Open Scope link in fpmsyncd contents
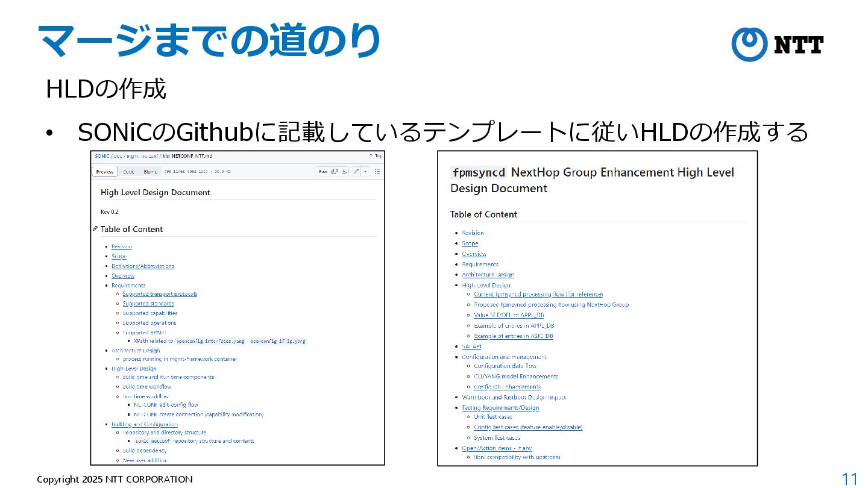 pyautogui.click(x=470, y=243)
